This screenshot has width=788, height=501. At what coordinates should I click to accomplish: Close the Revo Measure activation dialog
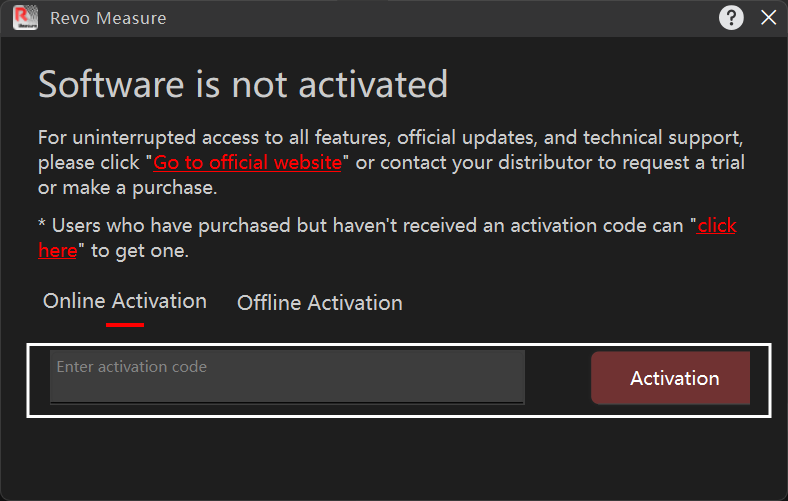(x=768, y=18)
